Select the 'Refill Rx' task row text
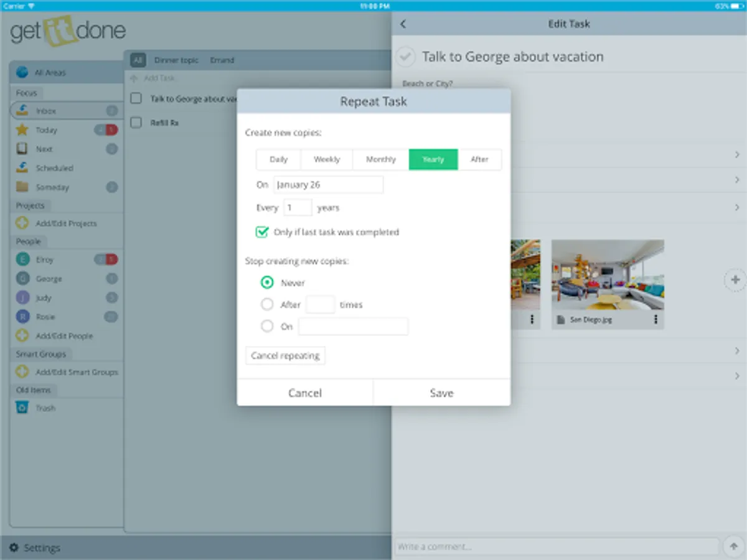The image size is (747, 560). (x=164, y=123)
